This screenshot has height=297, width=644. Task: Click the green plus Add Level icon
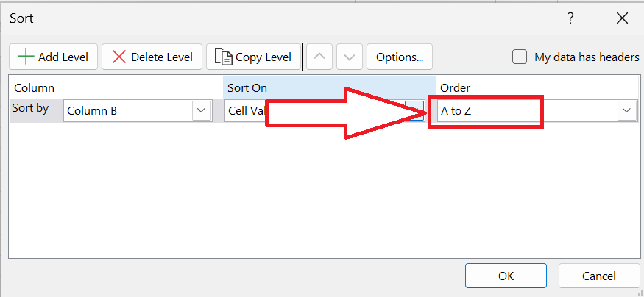point(26,57)
